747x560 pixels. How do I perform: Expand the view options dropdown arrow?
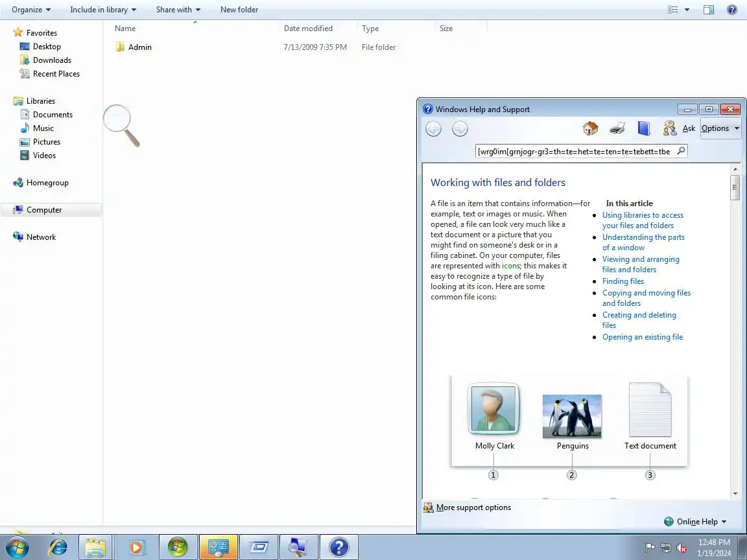[x=687, y=10]
